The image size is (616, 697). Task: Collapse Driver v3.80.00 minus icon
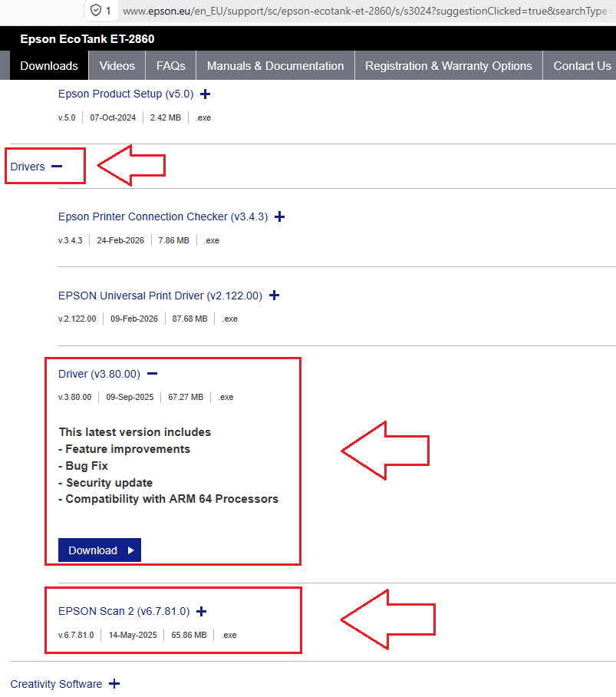tap(153, 374)
